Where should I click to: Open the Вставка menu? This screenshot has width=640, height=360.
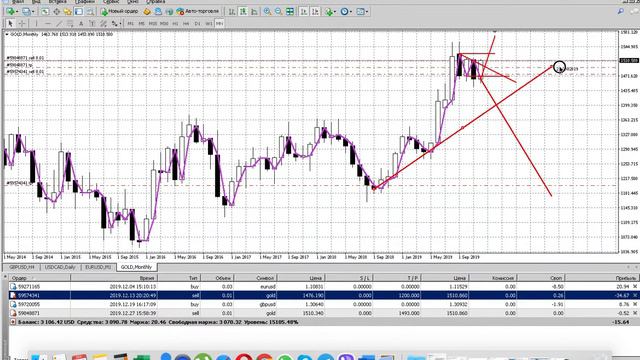tap(58, 2)
